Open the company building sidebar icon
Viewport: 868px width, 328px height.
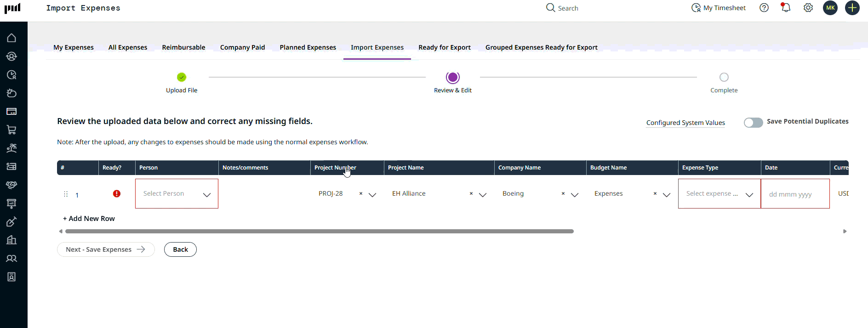coord(11,240)
